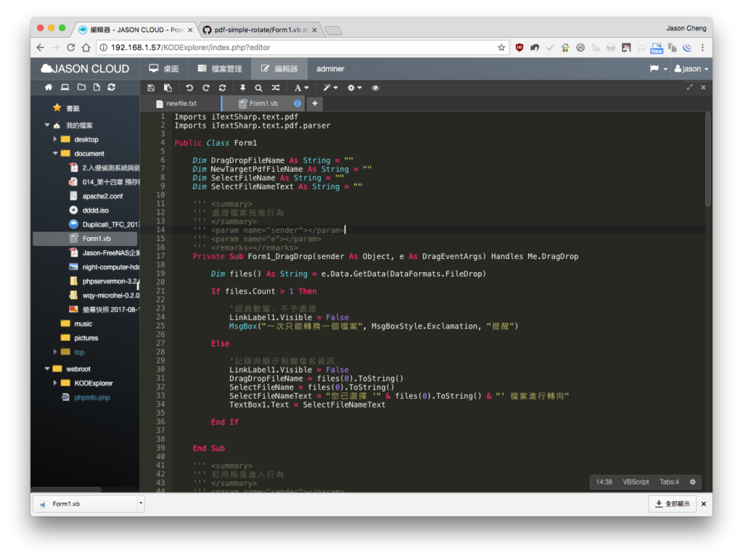Viewport: 743px width, 560px height.
Task: Go to home via the sidebar house icon
Action: [x=49, y=87]
